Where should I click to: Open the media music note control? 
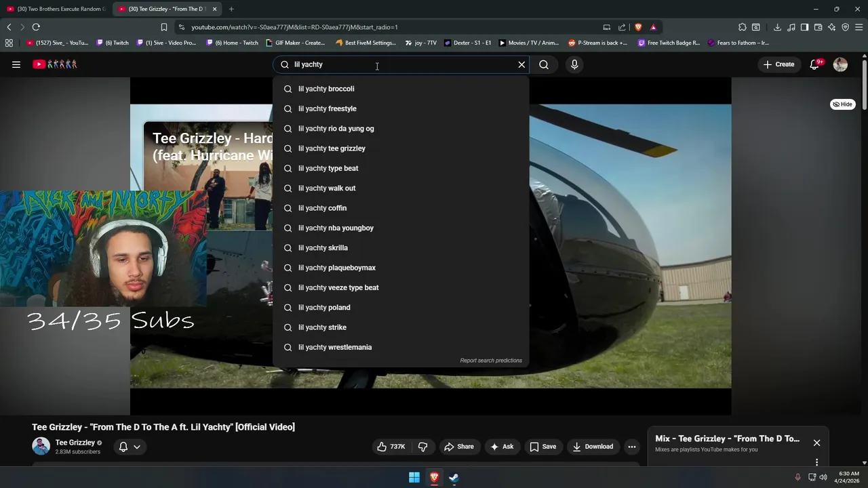791,27
